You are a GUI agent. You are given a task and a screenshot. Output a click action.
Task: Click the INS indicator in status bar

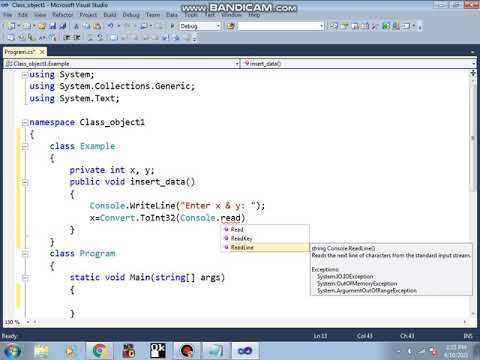tap(468, 336)
